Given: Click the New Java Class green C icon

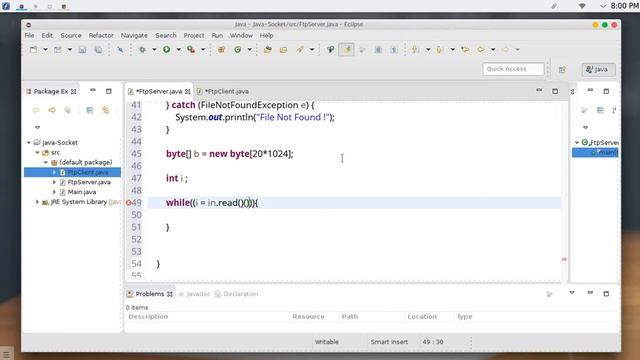Looking at the screenshot, I should point(238,49).
